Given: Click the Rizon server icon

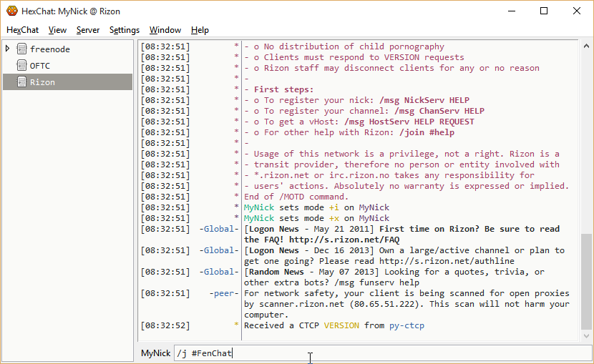Looking at the screenshot, I should pyautogui.click(x=21, y=82).
